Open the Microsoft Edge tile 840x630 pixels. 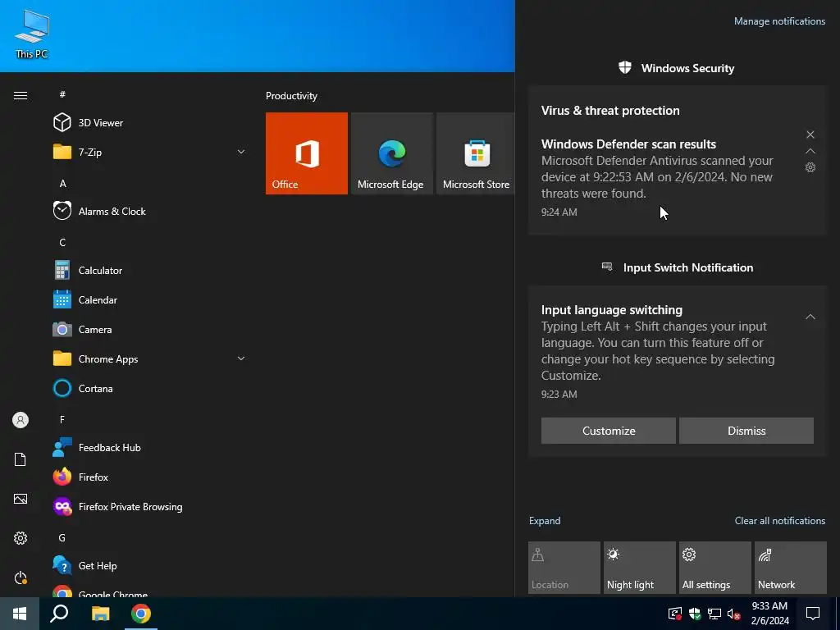(x=391, y=153)
